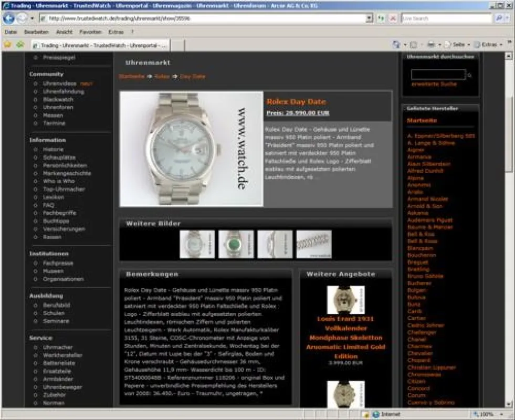This screenshot has height=420, width=515.
Task: Open Breitling manufacturer link
Action: [x=418, y=269]
